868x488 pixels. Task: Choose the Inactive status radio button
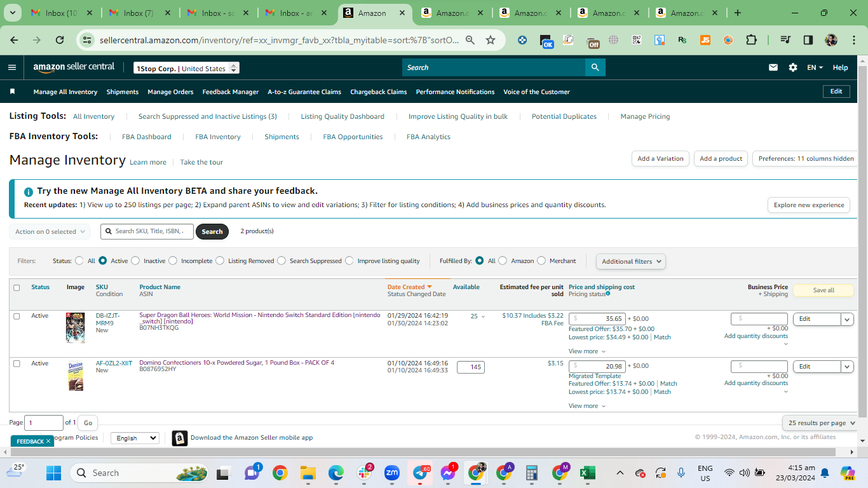pos(135,261)
